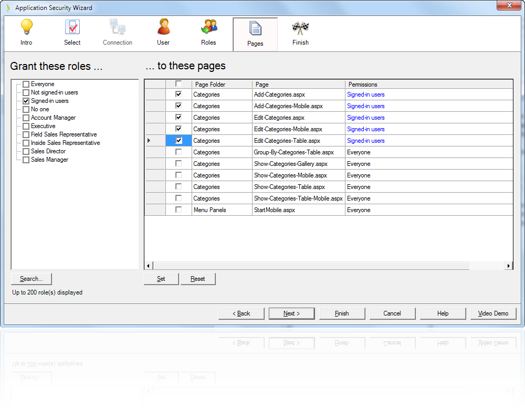Toggle the select-all checkbox in grid header
The image size is (525, 420).
(178, 83)
